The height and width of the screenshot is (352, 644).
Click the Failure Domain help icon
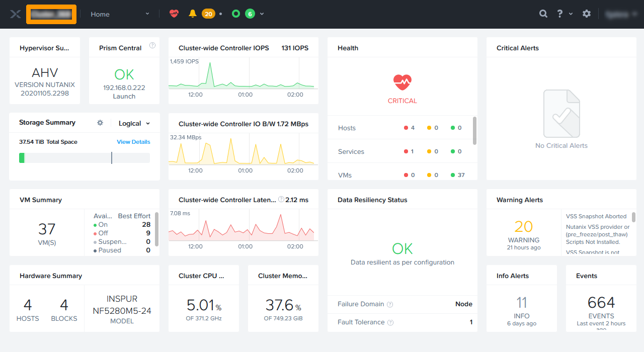tap(390, 304)
